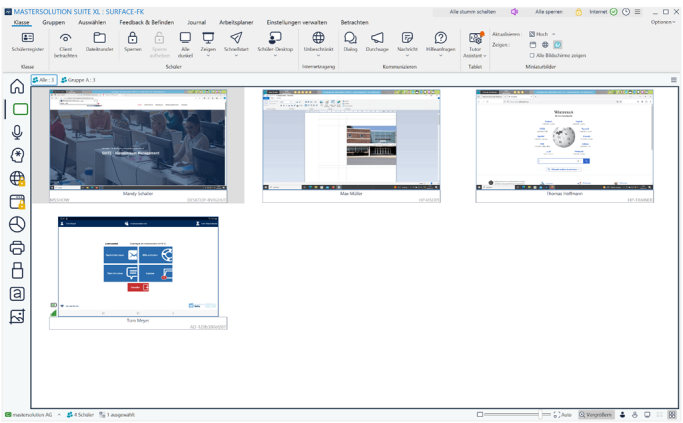
Task: Select the microphone icon in left sidebar
Action: click(x=17, y=132)
